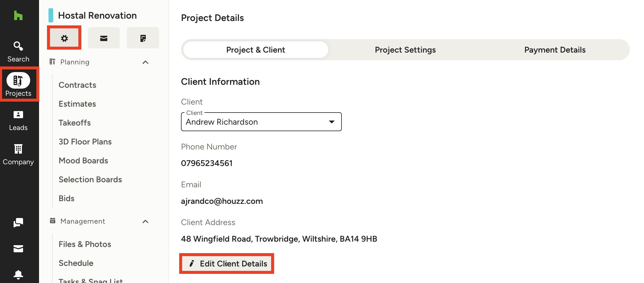
Task: Select the Projects sidebar icon
Action: click(18, 84)
